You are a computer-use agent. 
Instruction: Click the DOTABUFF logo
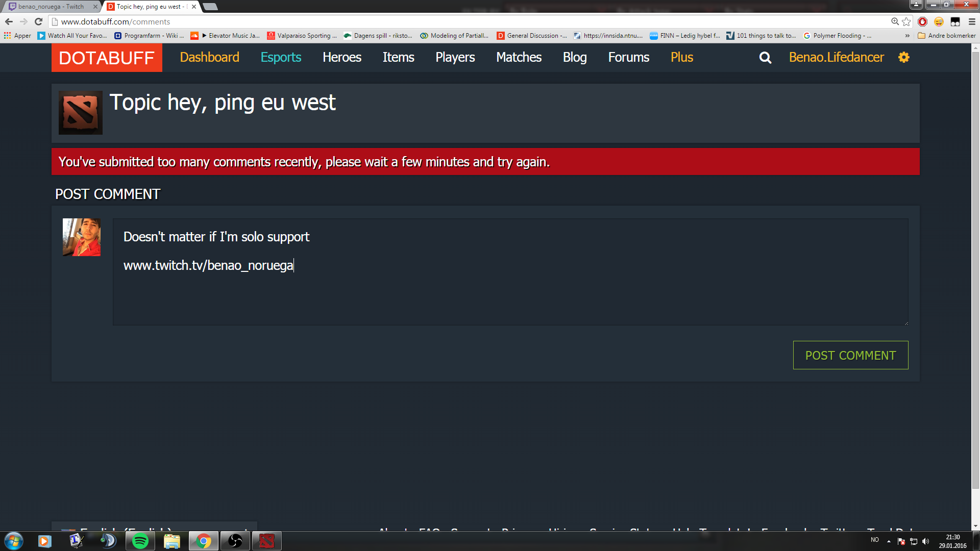(x=107, y=58)
